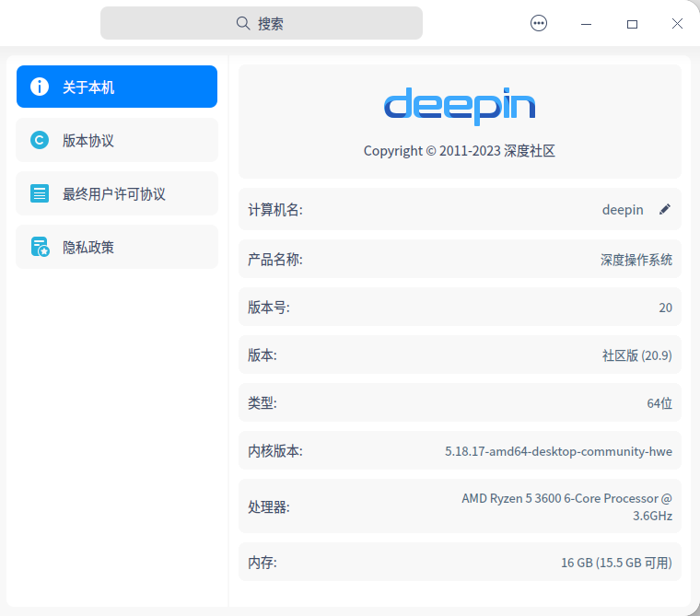Viewport: 700px width, 616px height.
Task: Click the computer name value deepin
Action: pos(623,210)
